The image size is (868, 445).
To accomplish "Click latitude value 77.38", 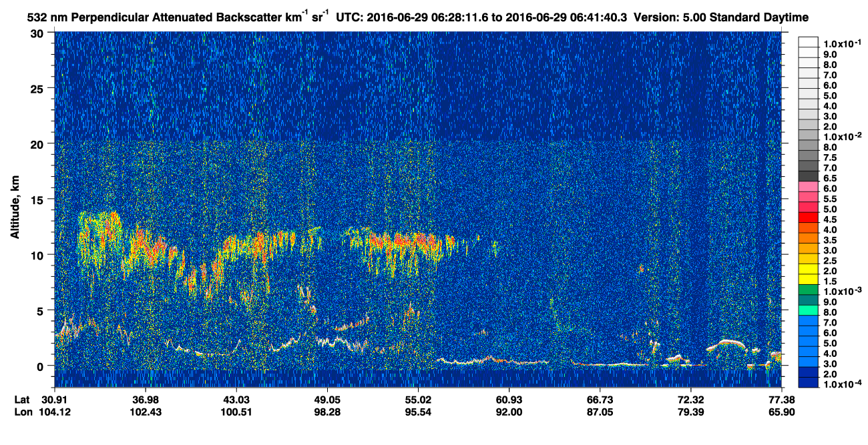I will (x=781, y=399).
